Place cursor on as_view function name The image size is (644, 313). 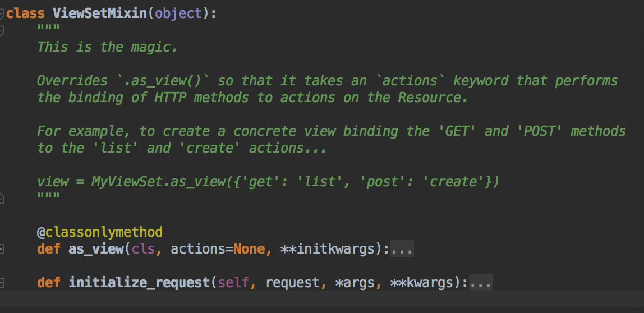(96, 249)
